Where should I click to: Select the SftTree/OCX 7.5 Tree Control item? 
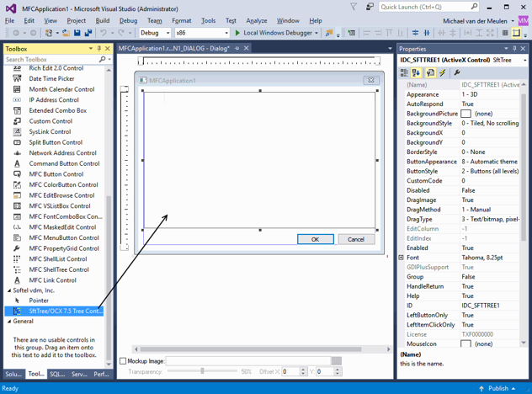pos(54,311)
